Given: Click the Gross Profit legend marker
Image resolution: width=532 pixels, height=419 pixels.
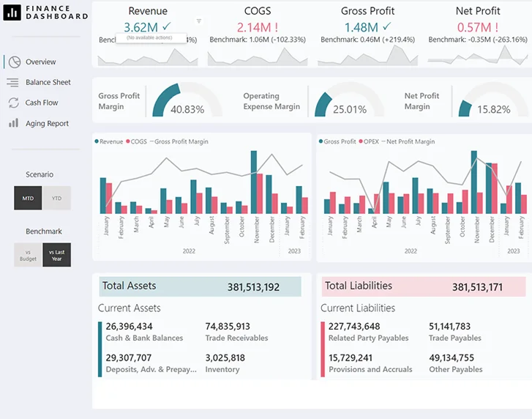Looking at the screenshot, I should tap(321, 141).
